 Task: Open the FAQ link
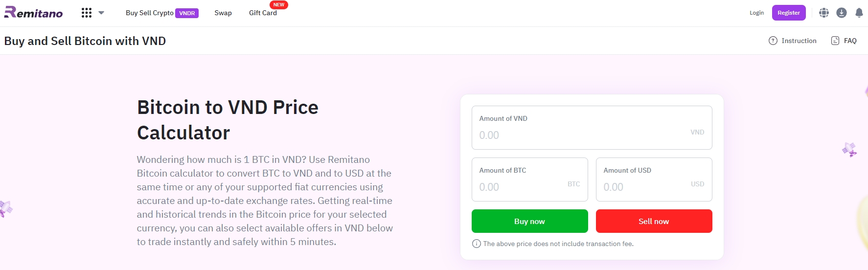(x=844, y=41)
